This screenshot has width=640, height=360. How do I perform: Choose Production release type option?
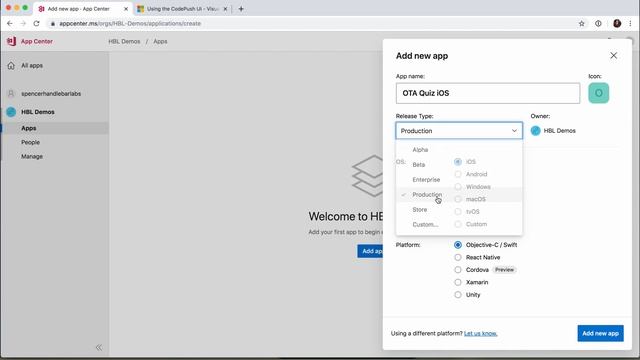[459, 195]
